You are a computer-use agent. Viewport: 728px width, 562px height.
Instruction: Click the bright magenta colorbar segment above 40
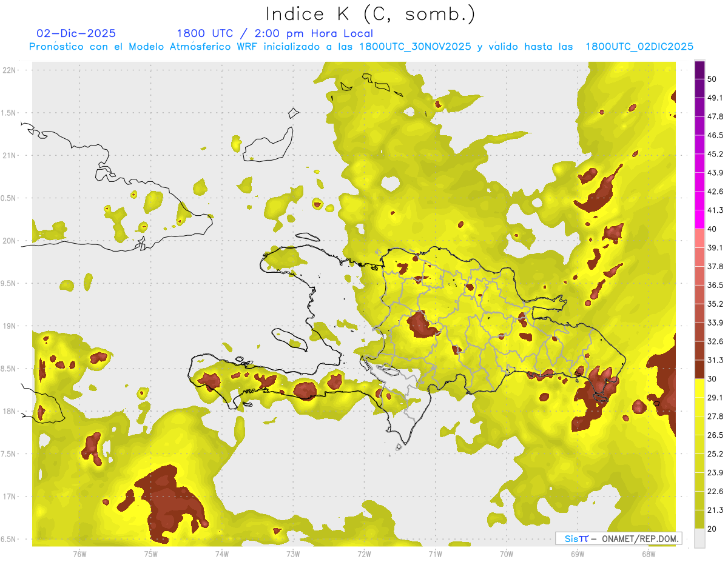[699, 219]
